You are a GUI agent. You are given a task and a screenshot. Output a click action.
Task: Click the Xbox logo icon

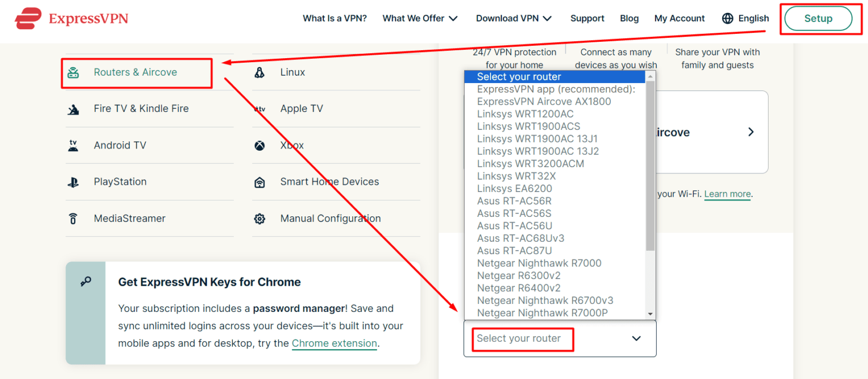pos(259,145)
